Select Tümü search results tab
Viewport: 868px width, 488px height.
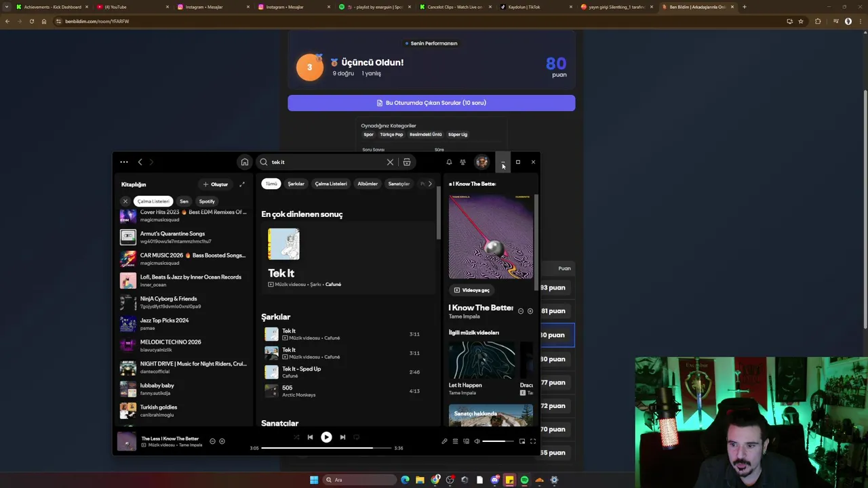point(271,184)
